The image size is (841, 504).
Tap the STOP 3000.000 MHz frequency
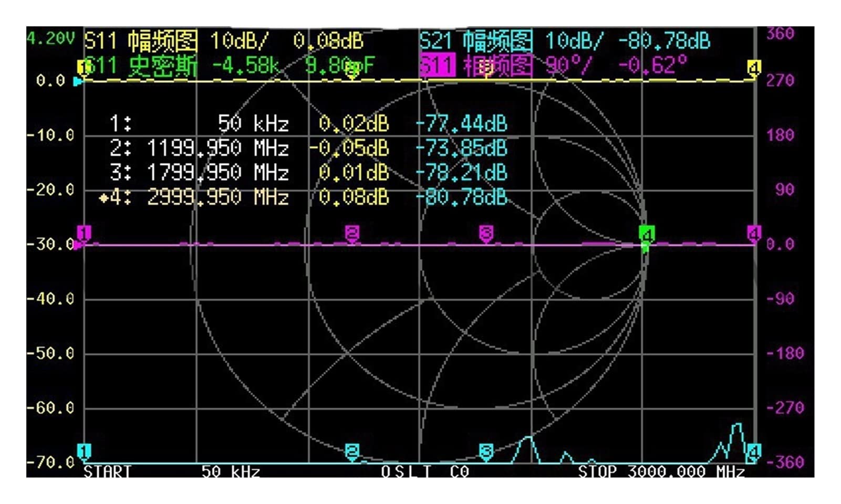pyautogui.click(x=661, y=471)
